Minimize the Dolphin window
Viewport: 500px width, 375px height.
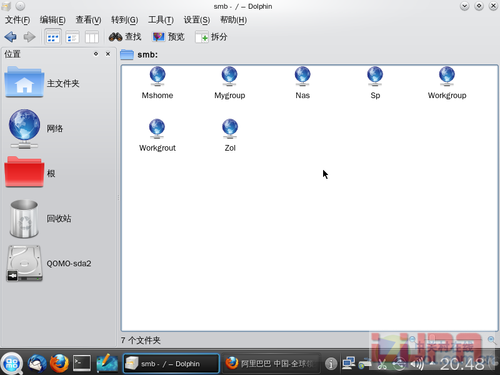click(x=464, y=6)
